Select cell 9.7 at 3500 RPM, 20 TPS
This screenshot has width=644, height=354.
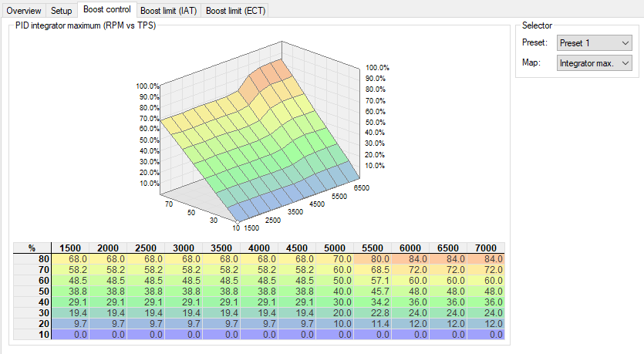221,324
